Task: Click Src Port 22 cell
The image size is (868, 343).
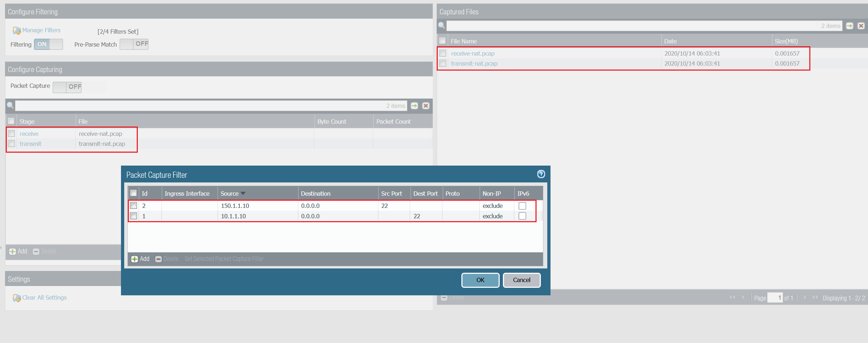Action: click(x=384, y=206)
